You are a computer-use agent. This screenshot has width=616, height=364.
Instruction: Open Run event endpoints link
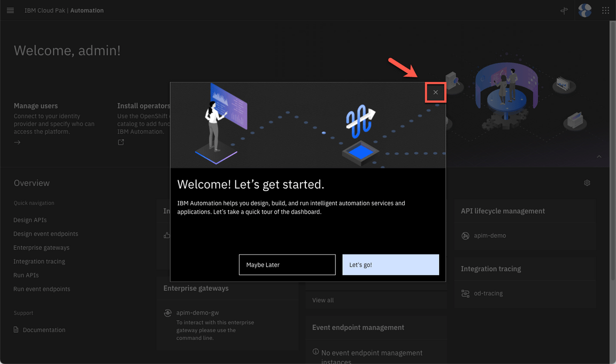(42, 289)
